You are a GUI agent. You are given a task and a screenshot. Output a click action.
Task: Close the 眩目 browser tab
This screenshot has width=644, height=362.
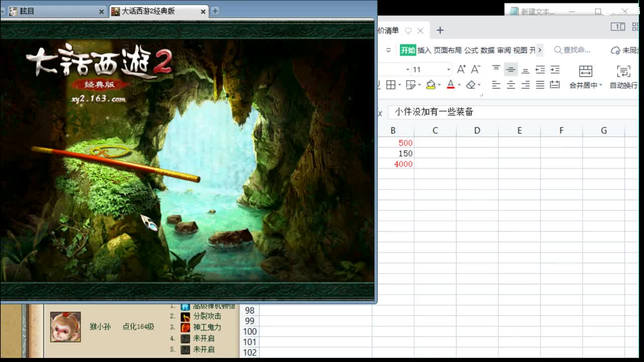101,12
